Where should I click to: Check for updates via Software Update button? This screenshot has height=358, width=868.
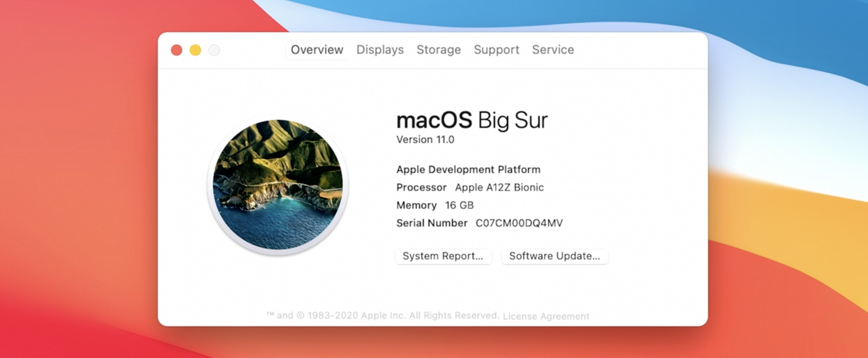(555, 256)
